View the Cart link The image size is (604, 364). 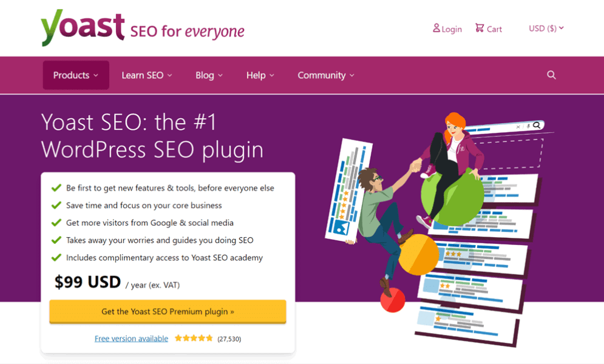(494, 29)
